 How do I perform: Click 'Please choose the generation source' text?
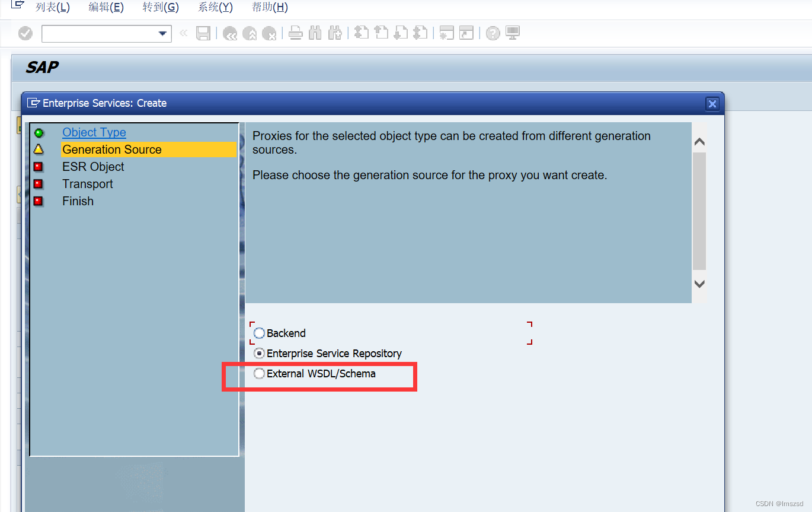click(x=430, y=175)
